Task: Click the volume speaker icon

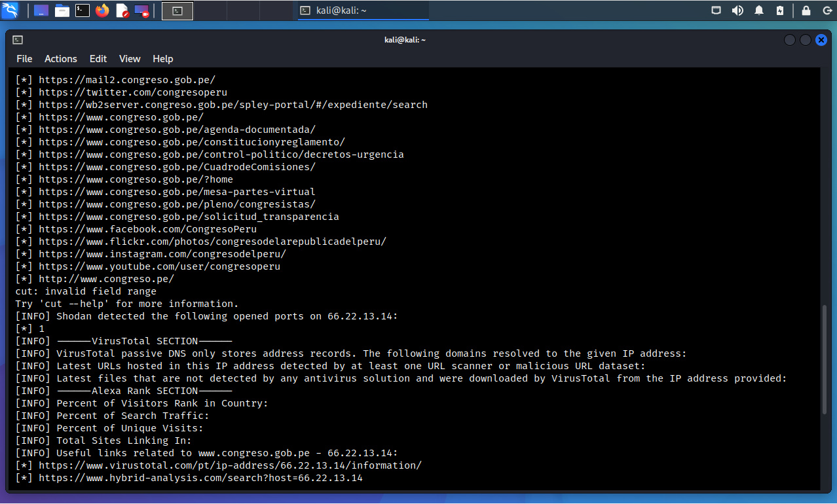Action: [x=737, y=10]
